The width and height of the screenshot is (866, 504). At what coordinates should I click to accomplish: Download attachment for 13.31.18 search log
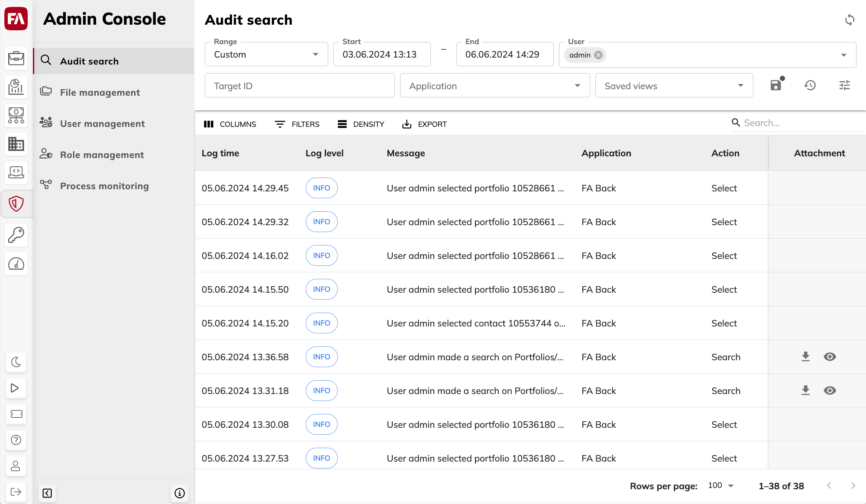(805, 391)
